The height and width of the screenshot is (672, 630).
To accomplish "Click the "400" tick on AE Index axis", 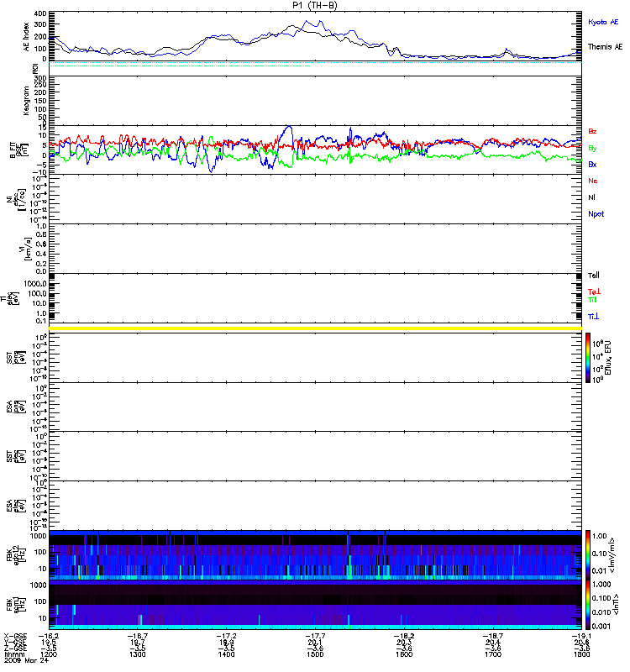I will [40, 13].
